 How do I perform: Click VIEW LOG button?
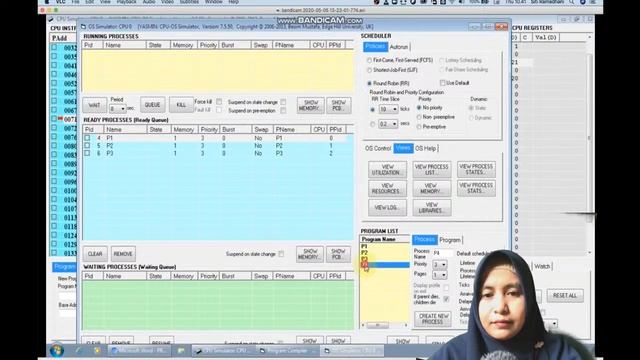point(387,207)
